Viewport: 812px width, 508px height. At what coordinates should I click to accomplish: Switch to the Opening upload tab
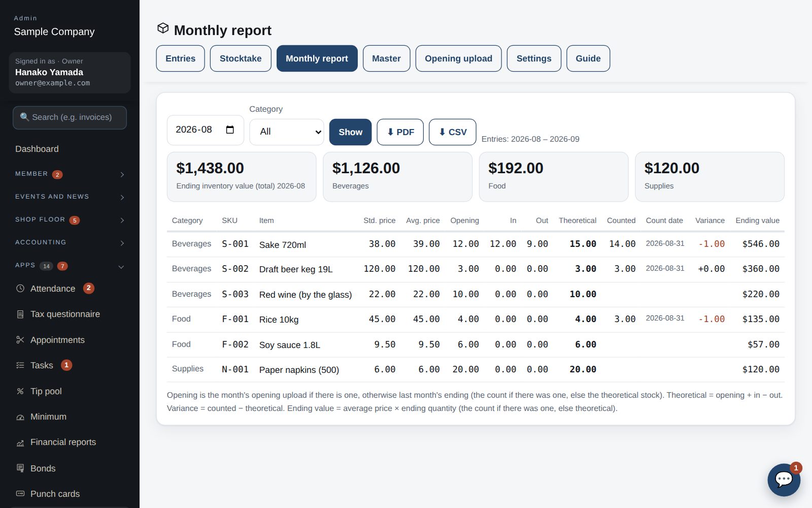pos(458,58)
